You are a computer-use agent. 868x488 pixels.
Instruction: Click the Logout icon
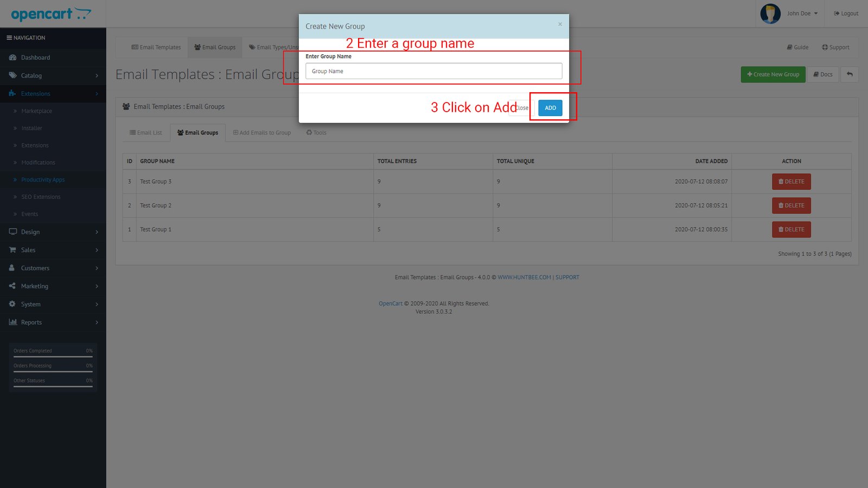[837, 13]
